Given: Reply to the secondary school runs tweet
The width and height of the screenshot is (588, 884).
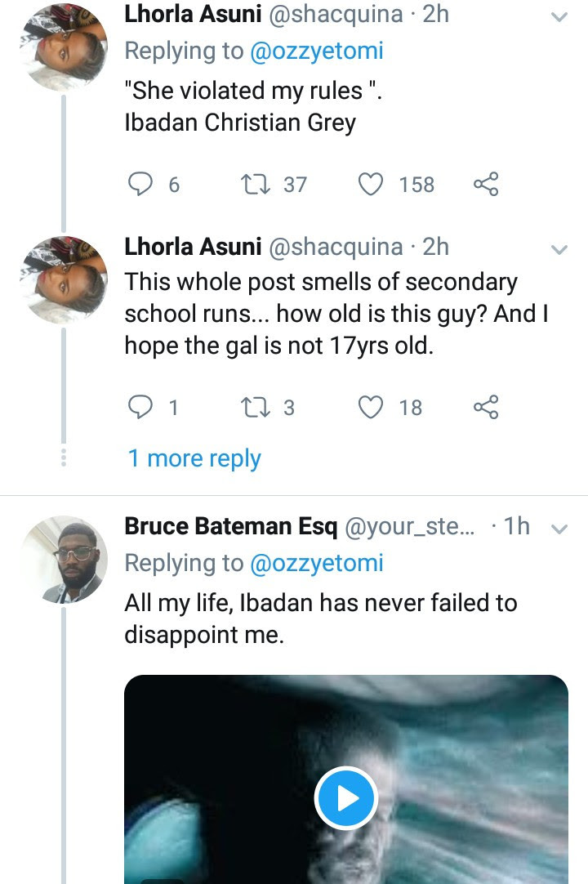Looking at the screenshot, I should (x=144, y=406).
